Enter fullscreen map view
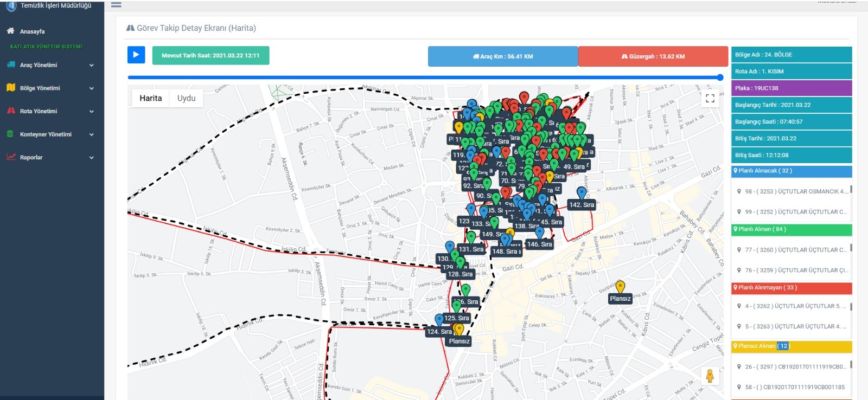Image resolution: width=868 pixels, height=400 pixels. pyautogui.click(x=710, y=99)
